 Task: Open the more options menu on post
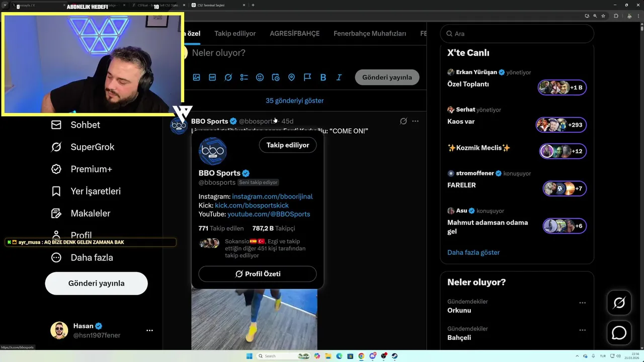pos(415,121)
